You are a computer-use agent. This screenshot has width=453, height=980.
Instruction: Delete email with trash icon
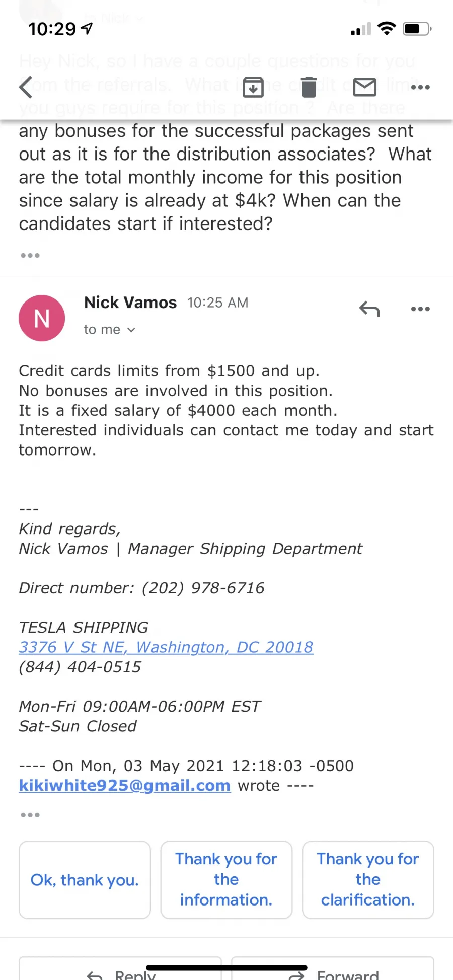(x=309, y=87)
